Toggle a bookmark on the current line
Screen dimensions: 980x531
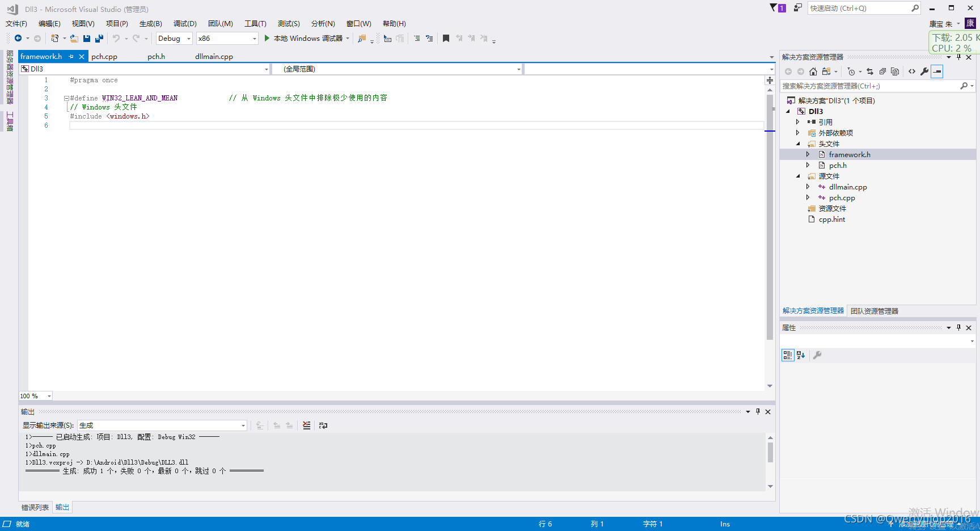[446, 38]
